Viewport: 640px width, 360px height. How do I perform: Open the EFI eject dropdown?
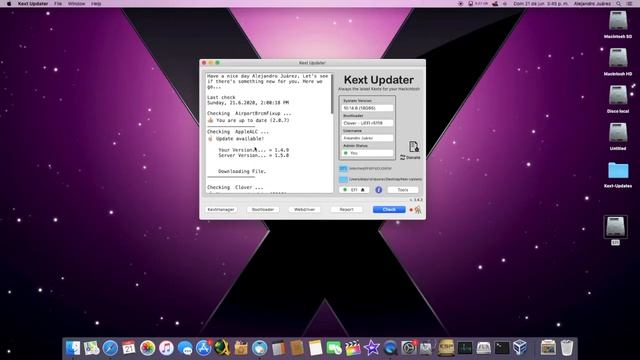click(x=354, y=190)
